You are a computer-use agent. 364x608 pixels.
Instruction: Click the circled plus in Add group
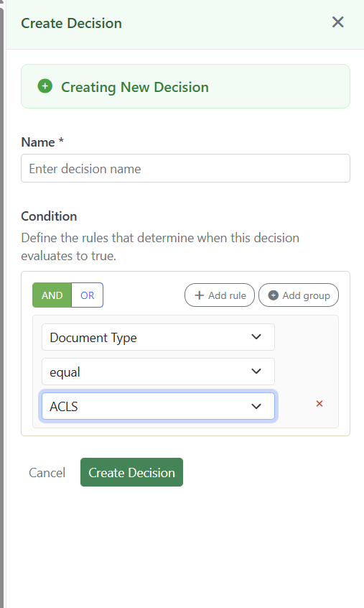[274, 295]
